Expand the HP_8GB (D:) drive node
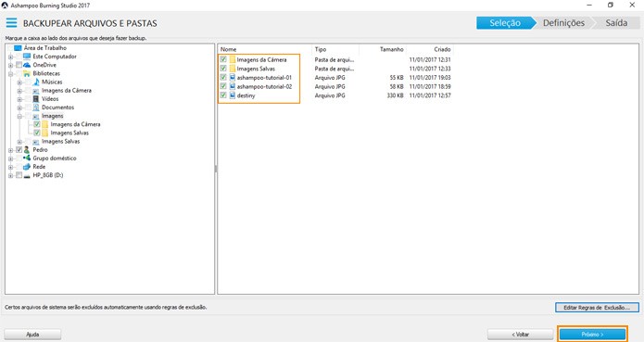Viewport: 644px width, 342px height. [11, 176]
